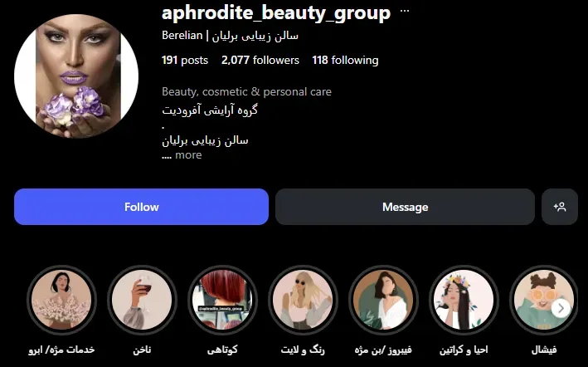Follow the aphrodite_beauty_group account

(141, 207)
